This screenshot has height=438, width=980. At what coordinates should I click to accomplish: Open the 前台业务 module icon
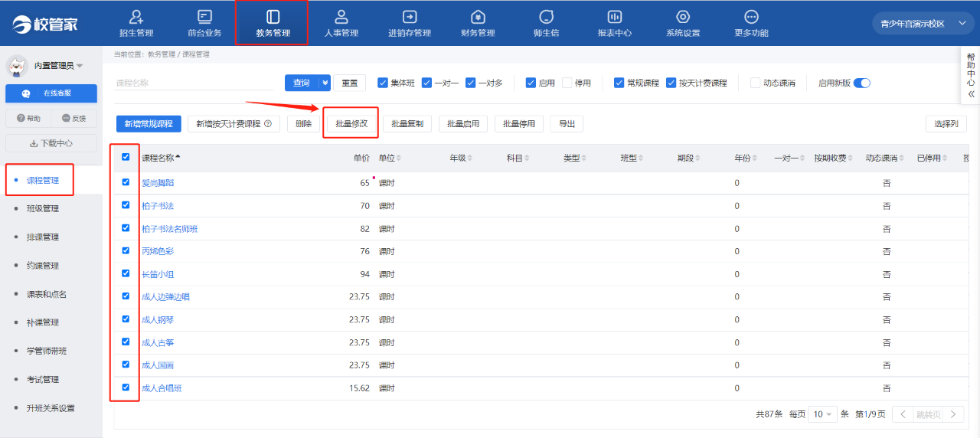204,18
